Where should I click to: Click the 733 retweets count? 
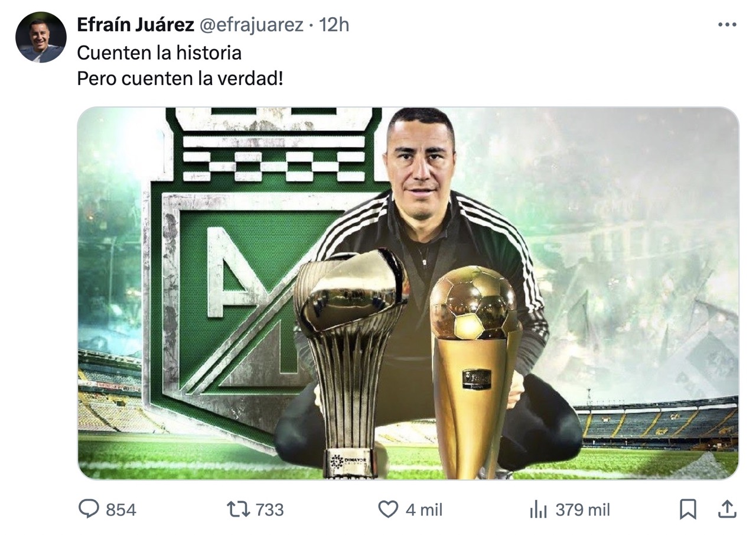[x=269, y=510]
